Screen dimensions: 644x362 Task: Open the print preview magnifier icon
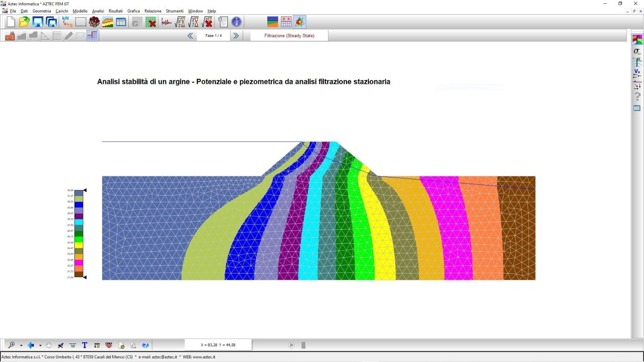point(133,345)
